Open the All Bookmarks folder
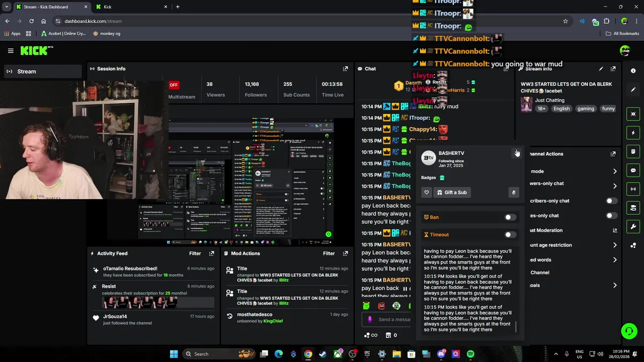This screenshot has height=362, width=644. pyautogui.click(x=622, y=34)
